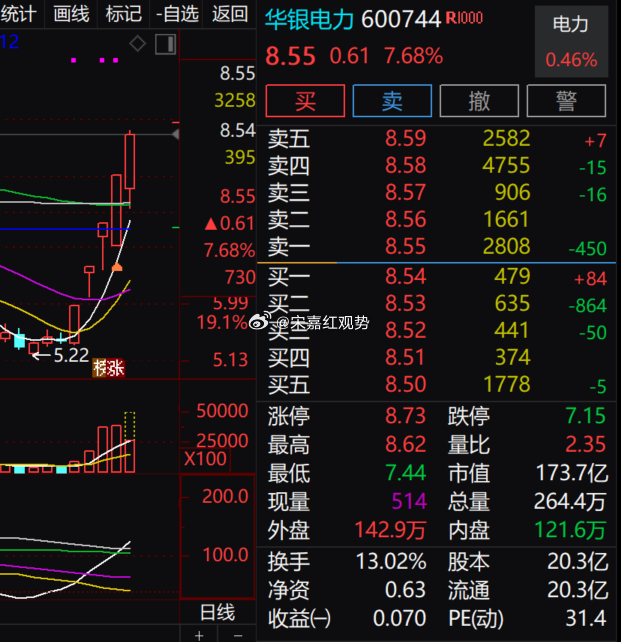Click the 警 alert button
The image size is (621, 642).
(x=566, y=101)
